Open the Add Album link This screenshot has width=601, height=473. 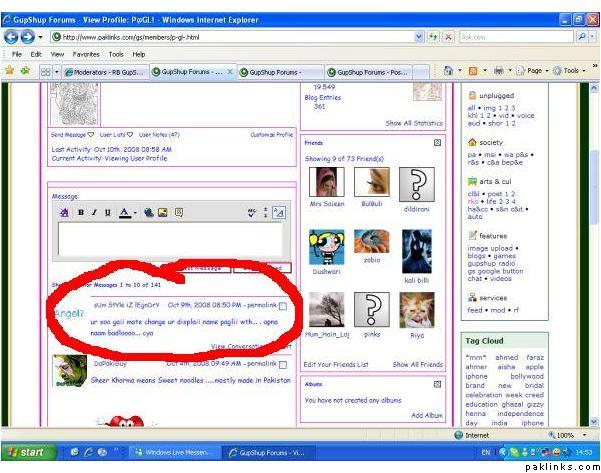click(426, 415)
